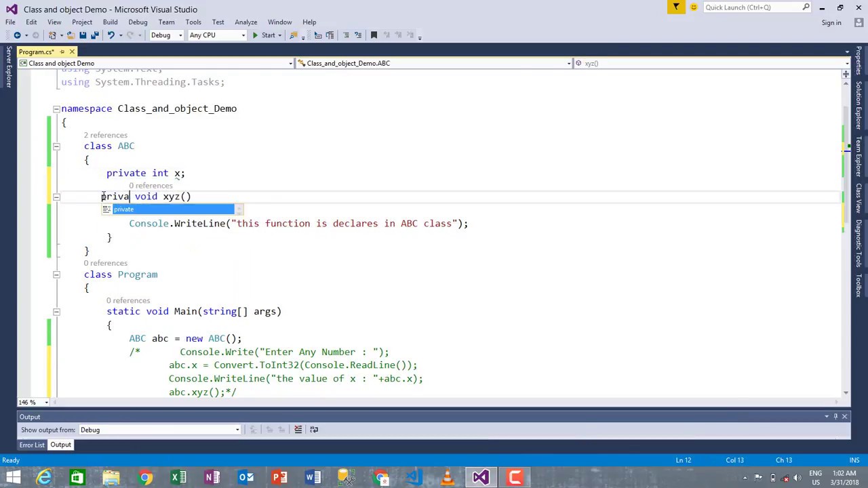Send feedback using the smiley icon
Image resolution: width=868 pixels, height=488 pixels.
tap(693, 7)
